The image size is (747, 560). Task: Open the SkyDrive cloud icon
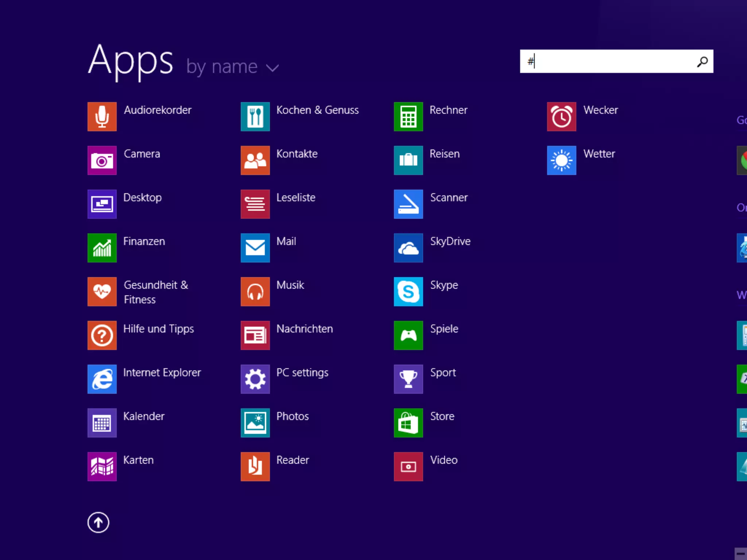click(x=408, y=248)
